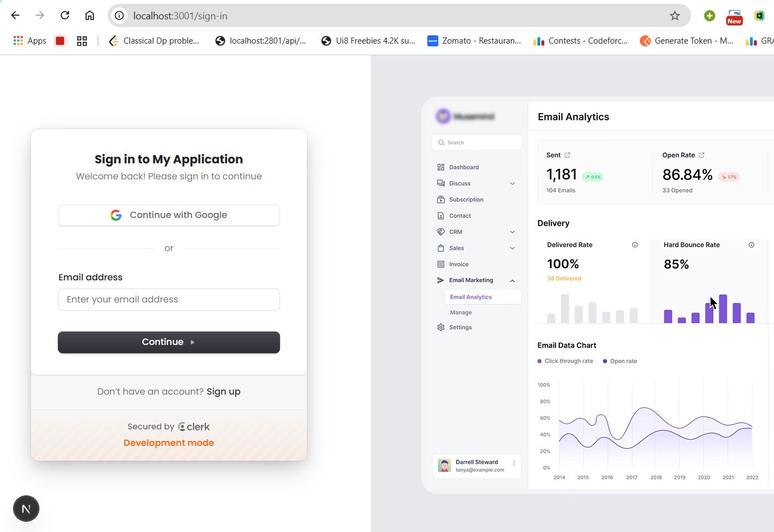774x532 pixels.
Task: Open the Email Analytics sidebar item
Action: 471,297
